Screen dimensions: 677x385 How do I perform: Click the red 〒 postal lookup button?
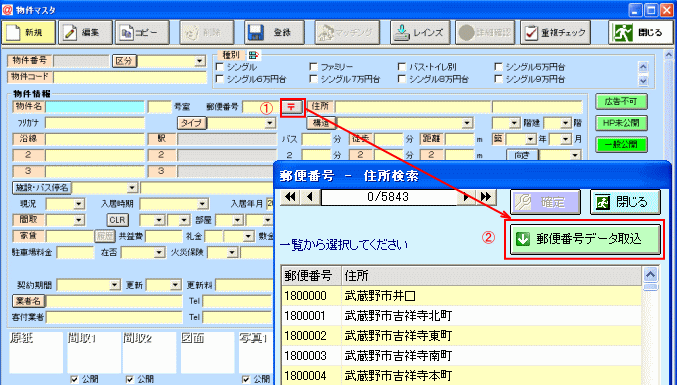pyautogui.click(x=291, y=107)
